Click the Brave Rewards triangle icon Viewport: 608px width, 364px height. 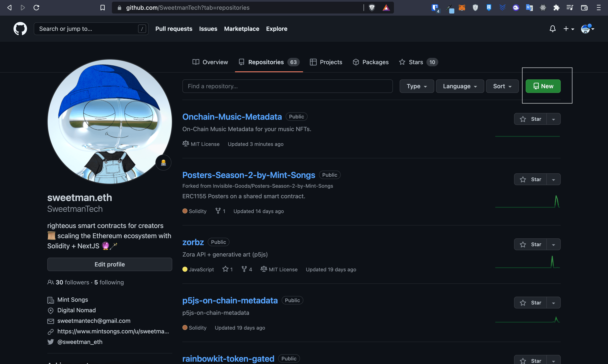(x=386, y=8)
